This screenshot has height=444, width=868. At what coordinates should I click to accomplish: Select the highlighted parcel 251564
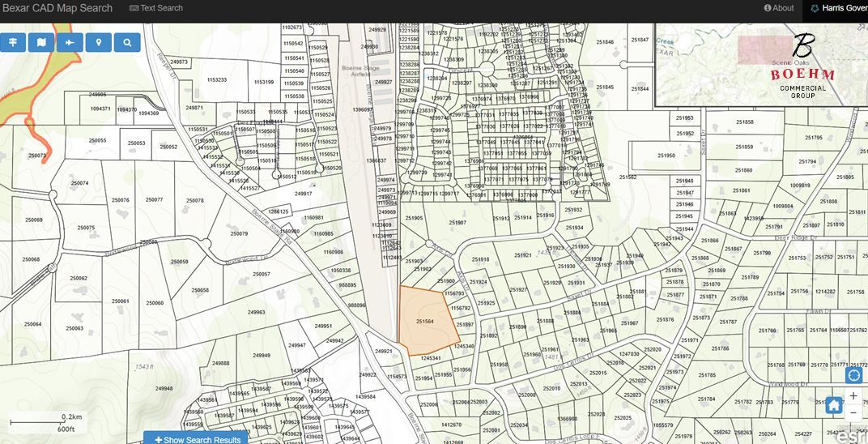click(425, 321)
